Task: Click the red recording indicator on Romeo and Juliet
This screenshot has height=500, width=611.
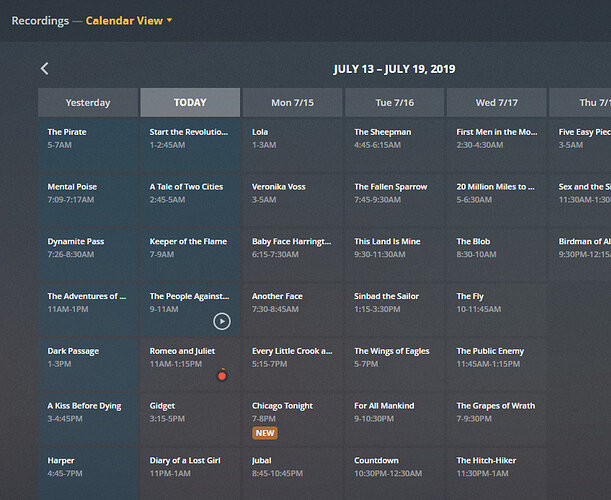Action: 222,375
